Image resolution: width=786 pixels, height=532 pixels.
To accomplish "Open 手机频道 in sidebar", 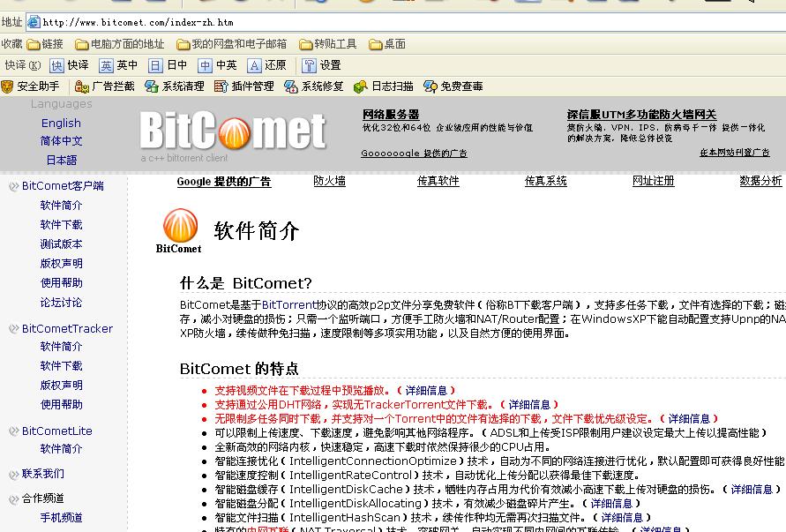I will pyautogui.click(x=61, y=518).
